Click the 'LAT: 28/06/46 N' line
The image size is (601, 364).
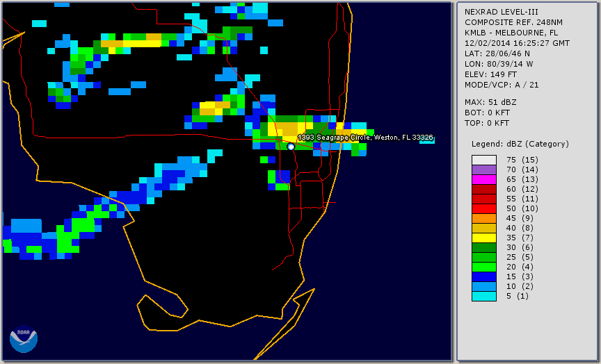tap(497, 53)
